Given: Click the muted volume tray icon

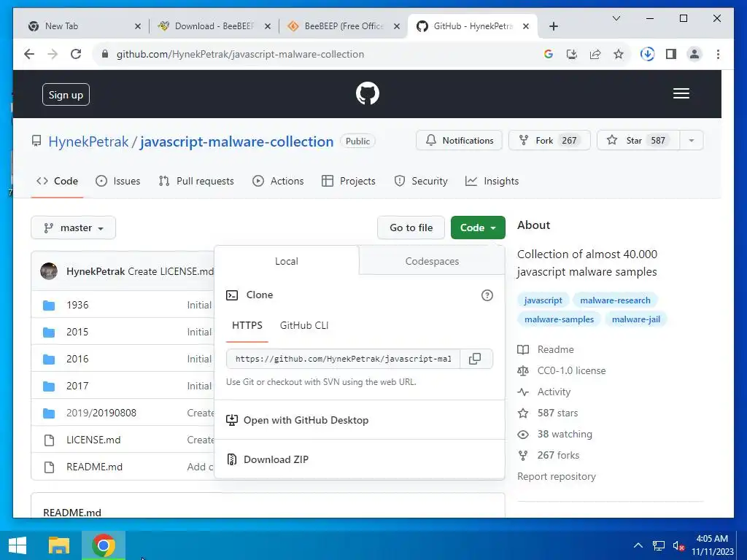Looking at the screenshot, I should click(x=679, y=545).
